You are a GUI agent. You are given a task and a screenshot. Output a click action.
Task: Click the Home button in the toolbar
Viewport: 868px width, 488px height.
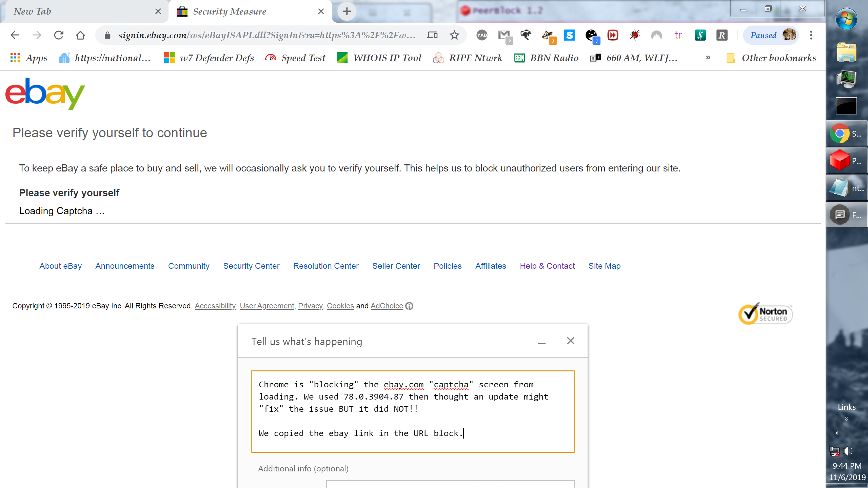(80, 35)
